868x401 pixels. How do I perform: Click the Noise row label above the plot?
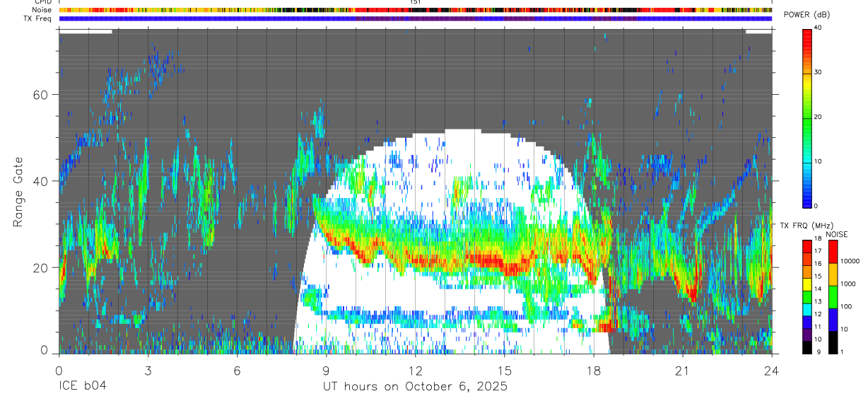(42, 10)
